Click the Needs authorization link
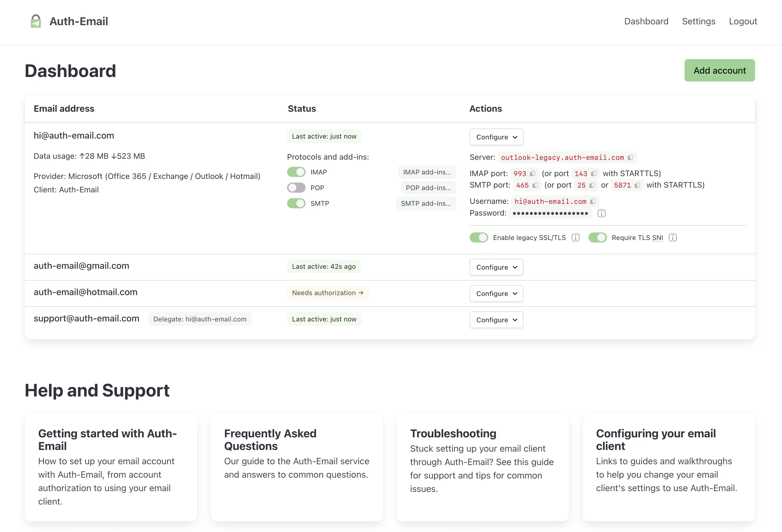The height and width of the screenshot is (532, 782). (x=328, y=293)
